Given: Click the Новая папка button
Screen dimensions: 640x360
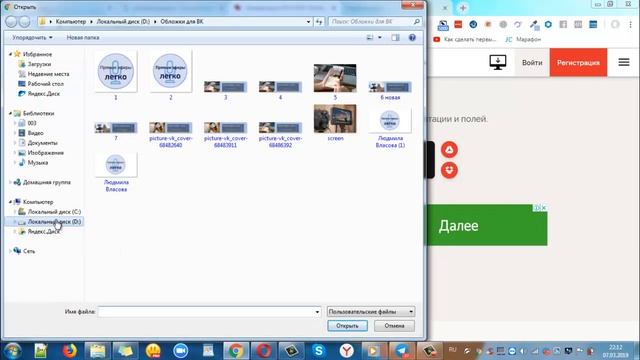Looking at the screenshot, I should (x=83, y=38).
